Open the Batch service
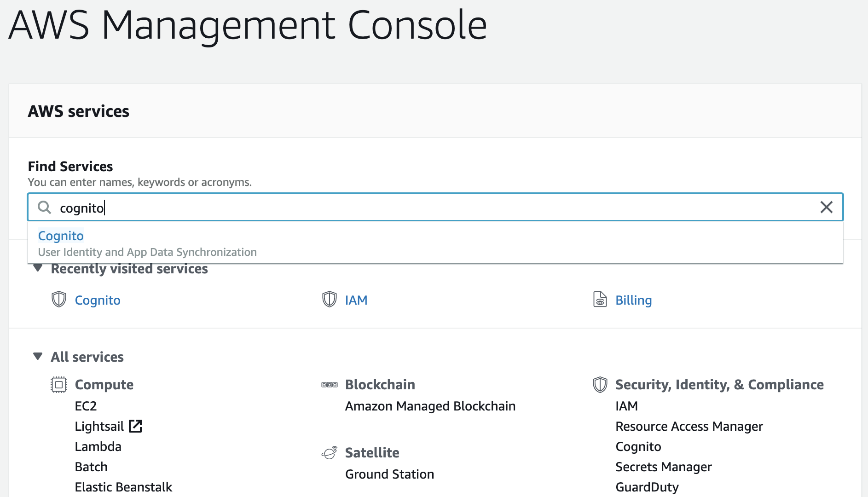868x497 pixels. pos(91,467)
